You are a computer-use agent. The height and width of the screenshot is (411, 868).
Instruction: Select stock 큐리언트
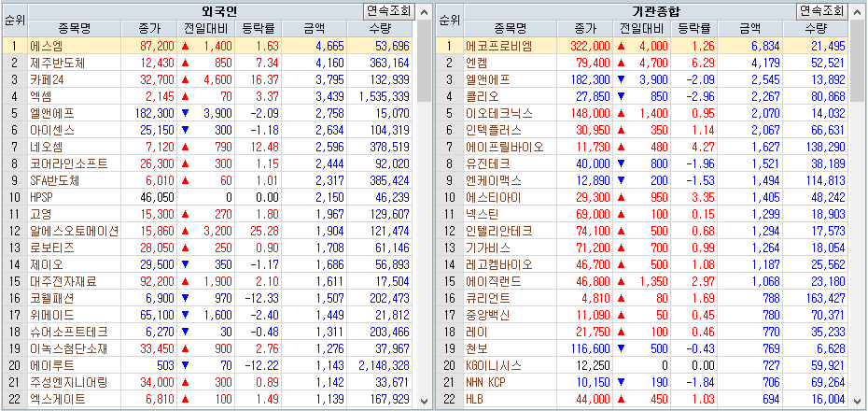488,298
